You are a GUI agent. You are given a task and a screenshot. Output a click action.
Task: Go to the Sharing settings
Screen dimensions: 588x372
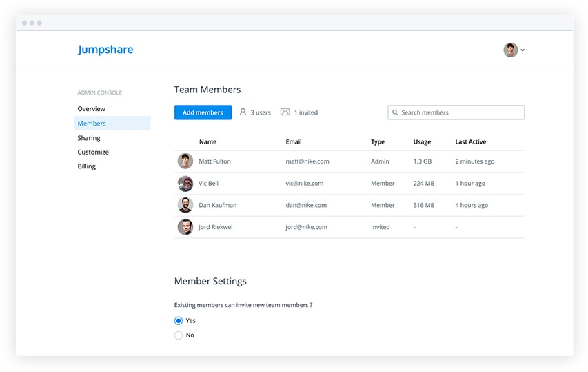coord(89,138)
